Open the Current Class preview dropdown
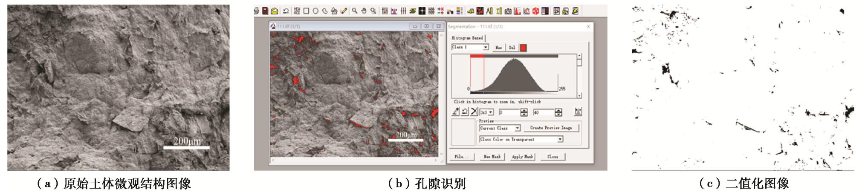 point(517,128)
